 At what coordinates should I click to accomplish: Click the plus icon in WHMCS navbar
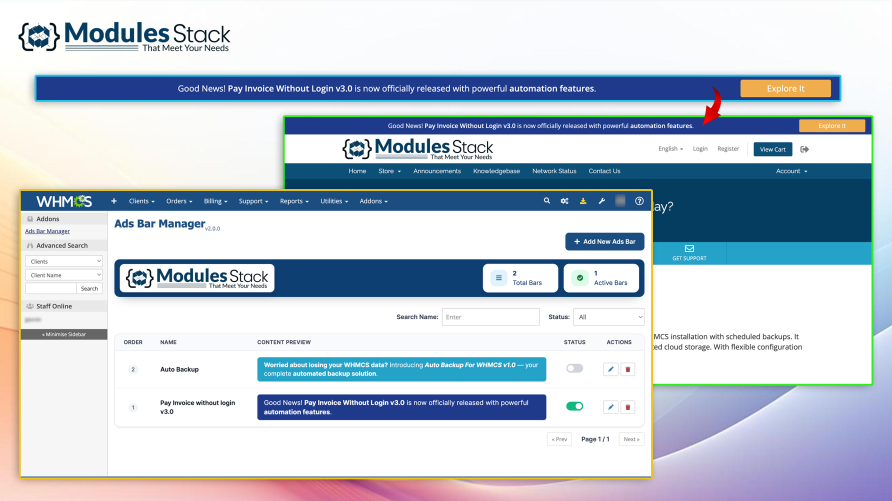(114, 201)
